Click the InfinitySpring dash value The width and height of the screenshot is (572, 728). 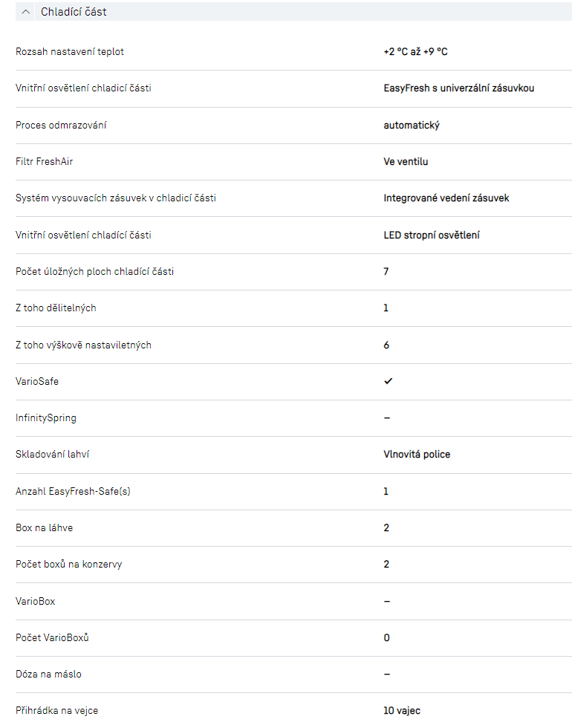click(x=387, y=418)
